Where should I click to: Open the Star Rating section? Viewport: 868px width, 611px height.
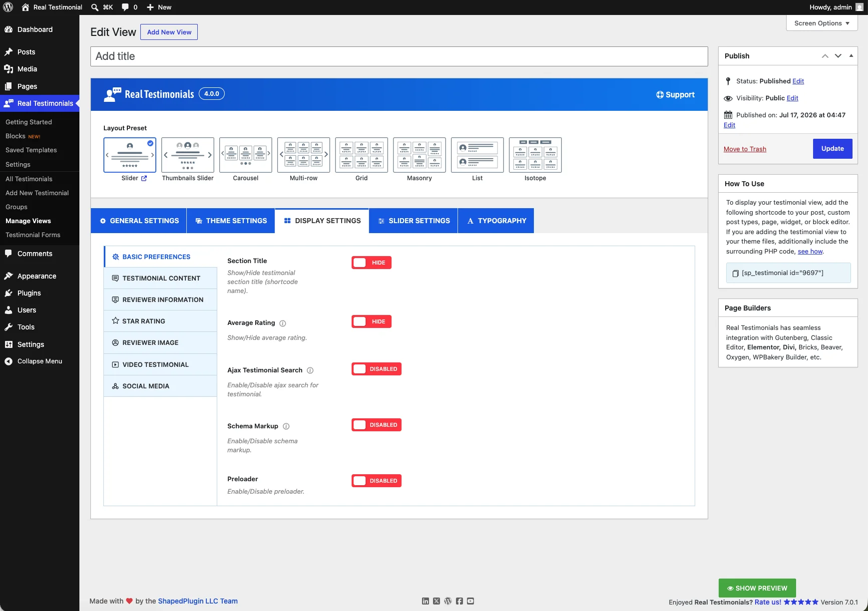161,321
